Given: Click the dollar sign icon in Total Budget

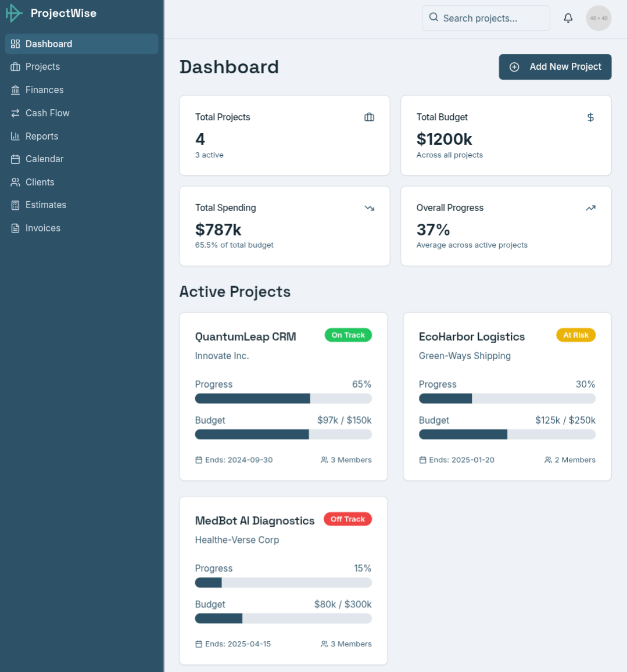Looking at the screenshot, I should point(590,117).
